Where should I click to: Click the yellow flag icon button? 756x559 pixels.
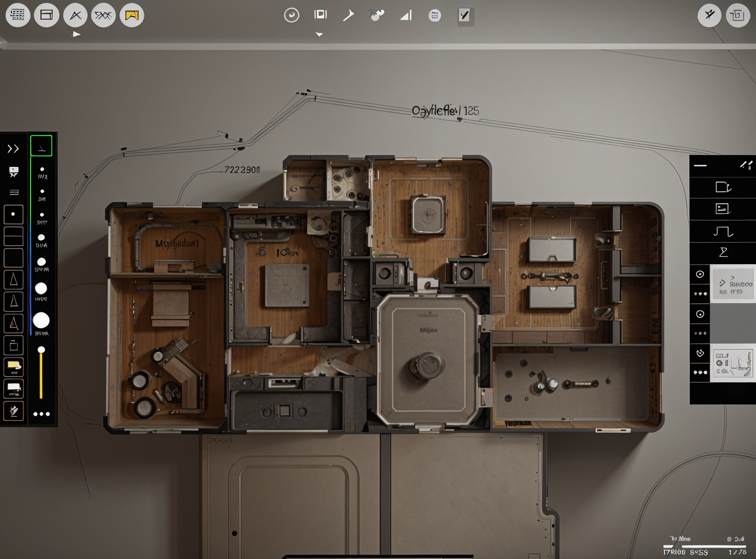click(132, 15)
